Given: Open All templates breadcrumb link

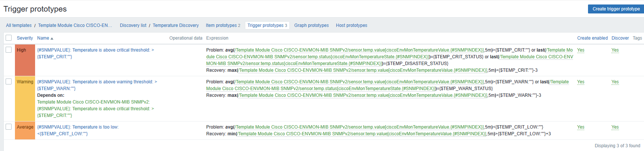Looking at the screenshot, I should point(19,25).
